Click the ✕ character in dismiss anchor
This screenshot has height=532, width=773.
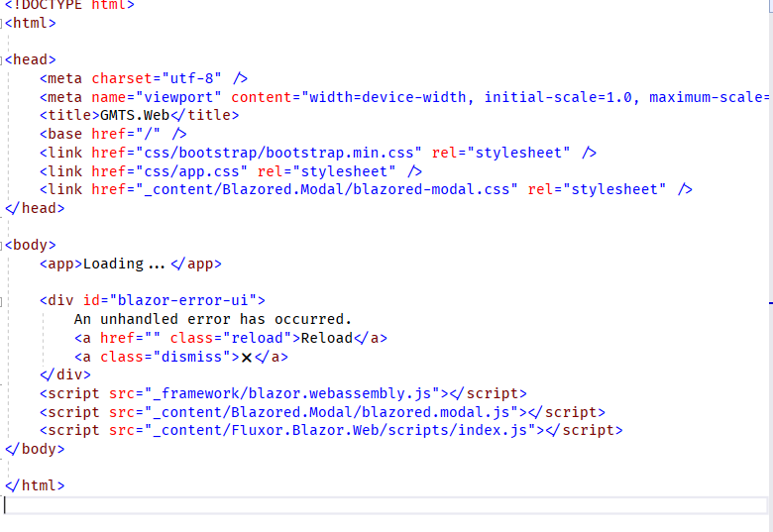pos(247,357)
